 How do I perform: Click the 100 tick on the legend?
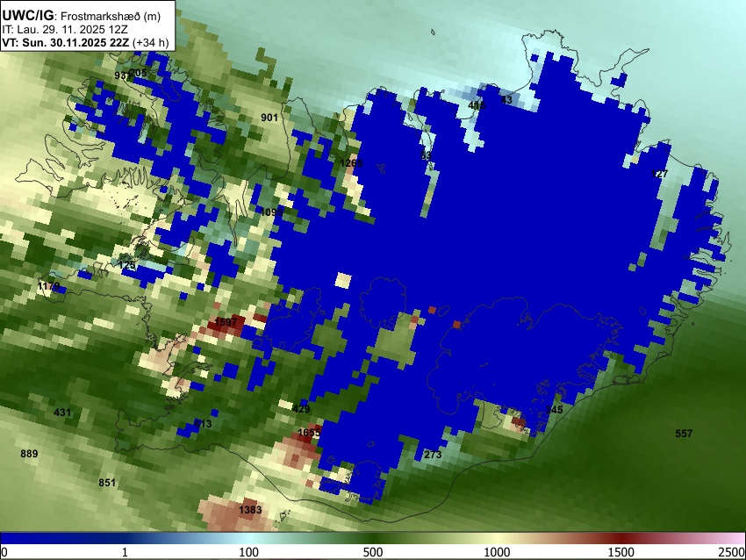[x=249, y=552]
